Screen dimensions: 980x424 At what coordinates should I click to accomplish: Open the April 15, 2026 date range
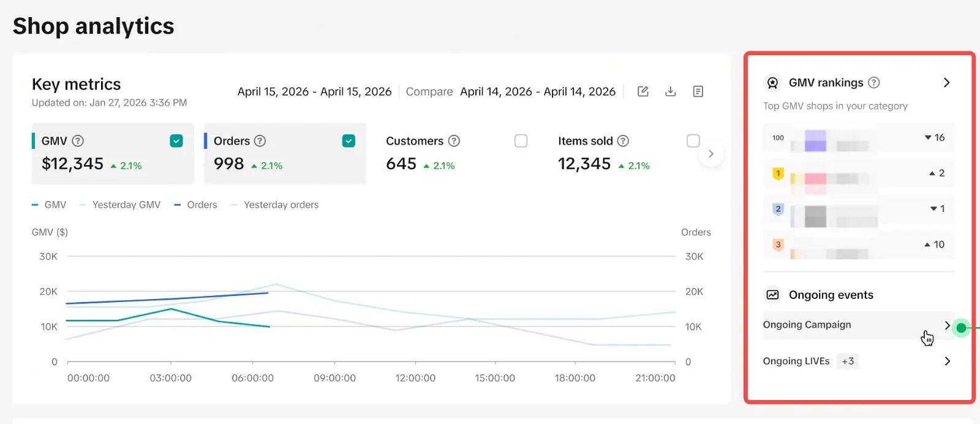click(x=314, y=91)
